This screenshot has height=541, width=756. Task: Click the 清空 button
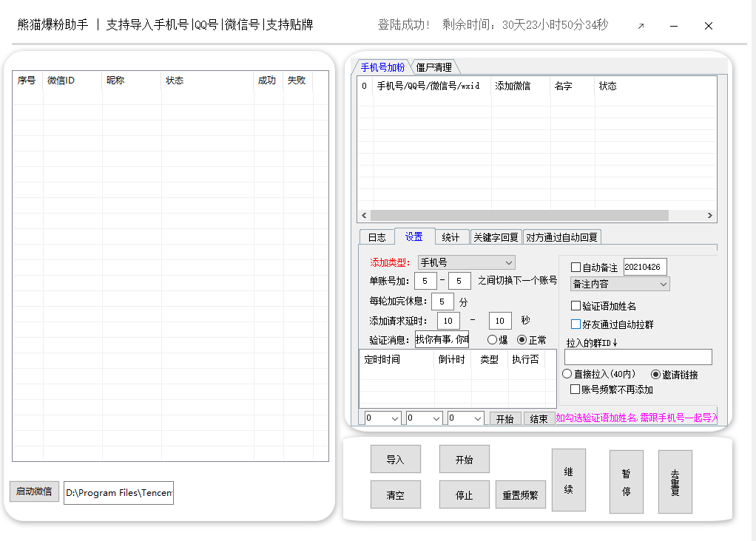point(395,494)
